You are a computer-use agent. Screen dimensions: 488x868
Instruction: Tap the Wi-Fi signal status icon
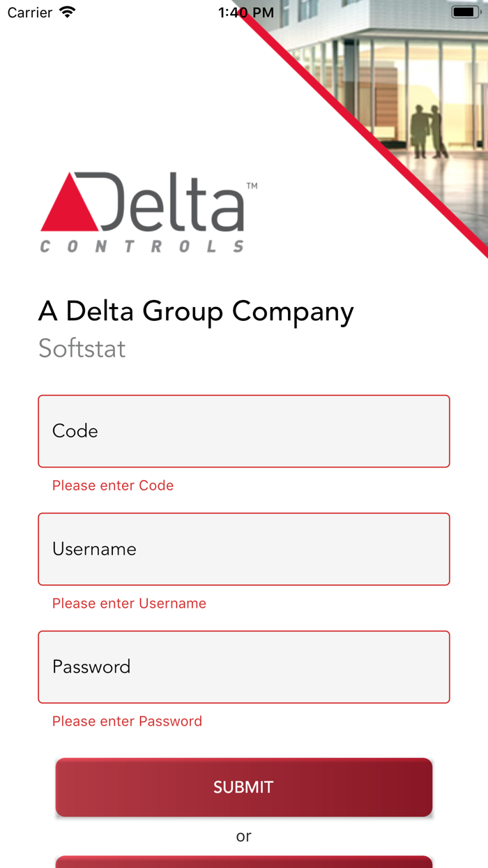point(68,13)
